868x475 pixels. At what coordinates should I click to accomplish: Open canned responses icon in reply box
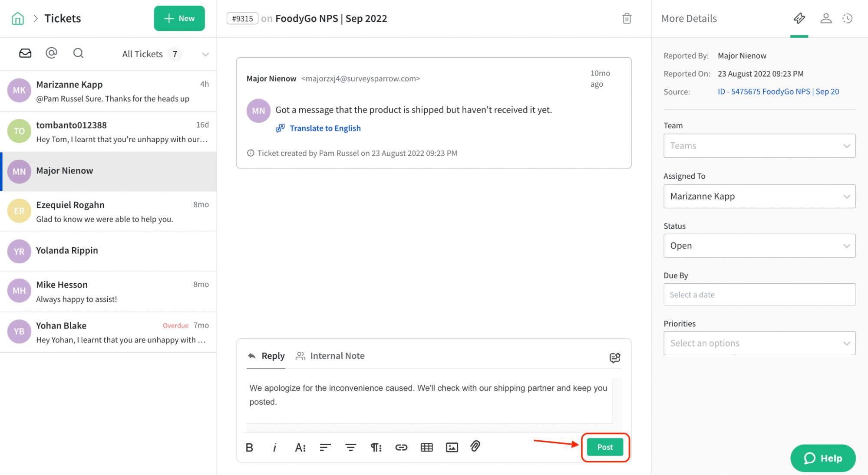614,357
